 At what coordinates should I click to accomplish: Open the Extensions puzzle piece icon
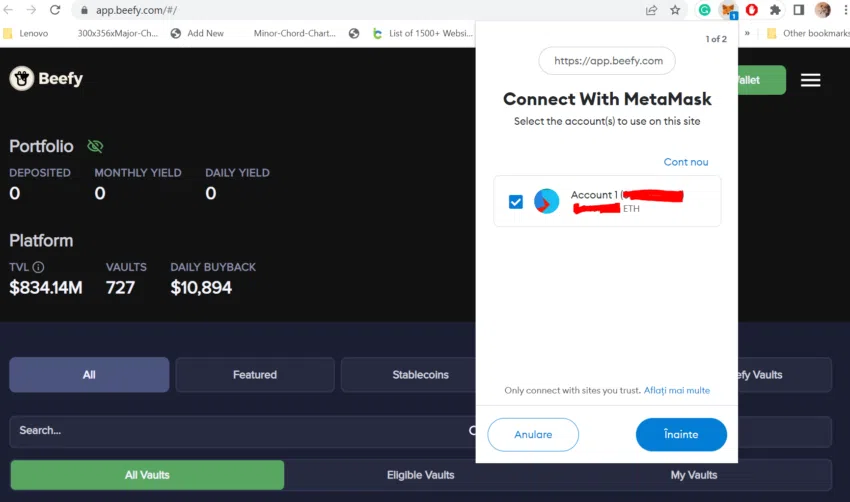775,10
